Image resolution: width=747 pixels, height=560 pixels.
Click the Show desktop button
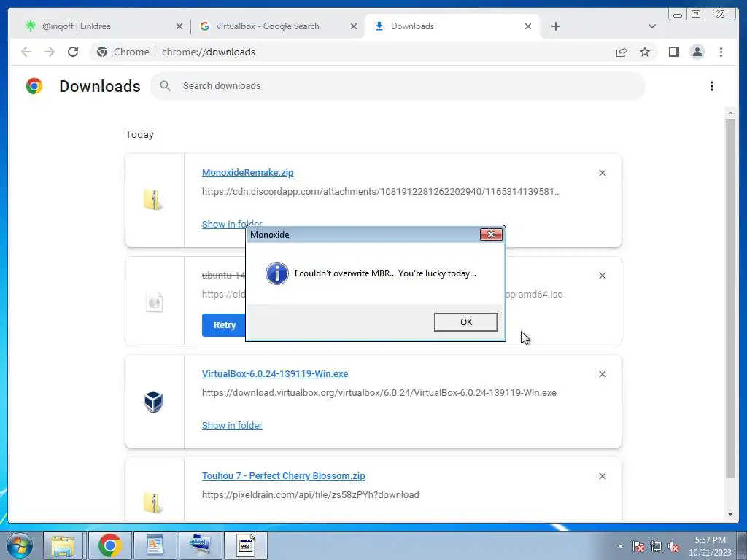[742, 545]
